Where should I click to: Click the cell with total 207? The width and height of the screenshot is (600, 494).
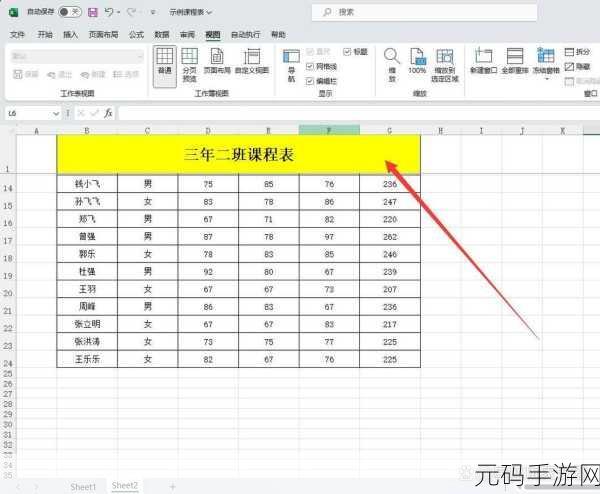click(390, 289)
